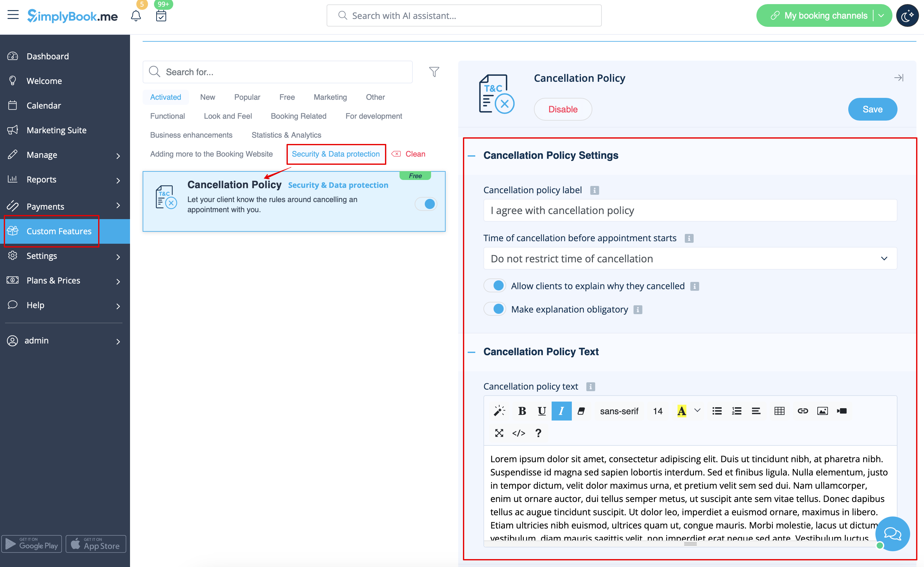924x567 pixels.
Task: Toggle Make explanation obligatory switch
Action: 495,309
